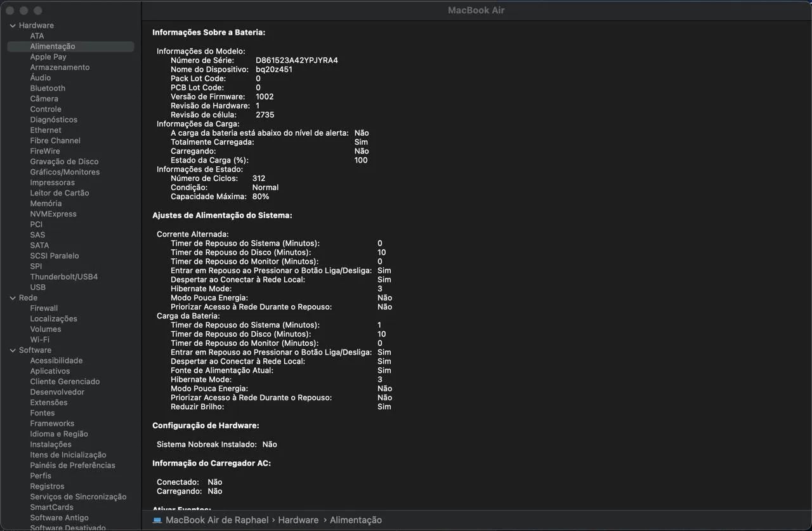Click the "Ajustes de Alimentação do Sistema:" heading
This screenshot has width=812, height=531.
[223, 216]
